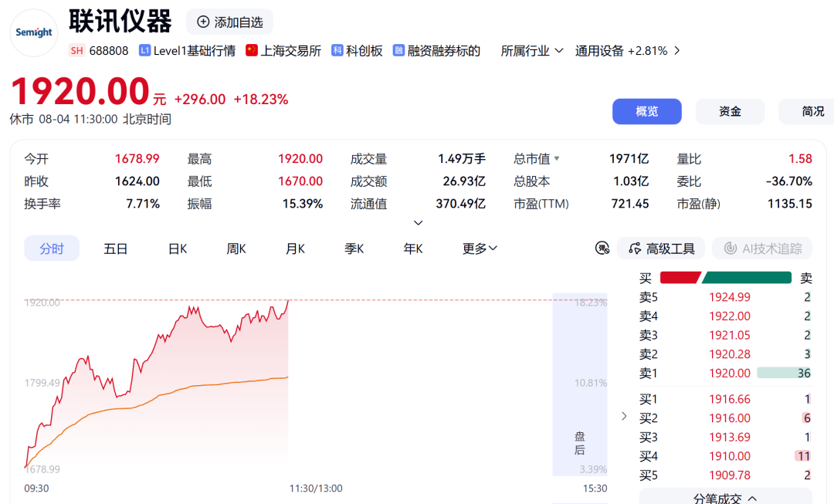
Task: Click the AI技术追踪 swirl icon
Action: [731, 249]
